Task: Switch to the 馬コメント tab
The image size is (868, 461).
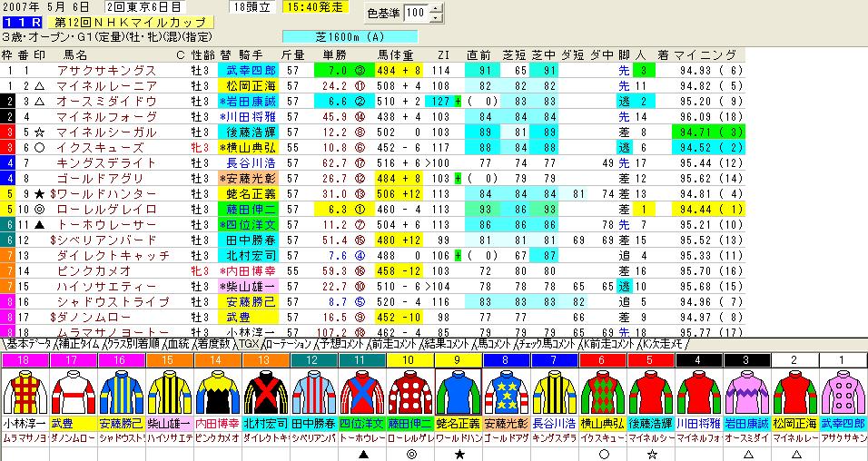Action: pyautogui.click(x=495, y=344)
